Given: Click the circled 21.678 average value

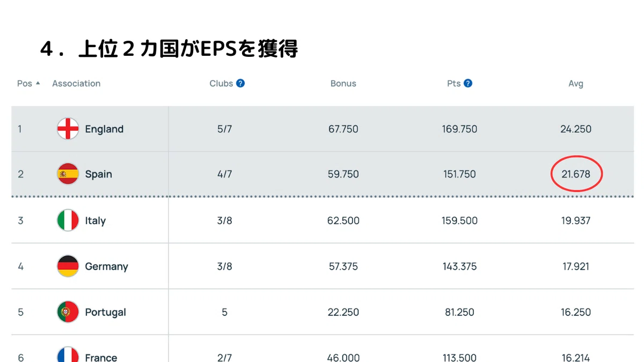Looking at the screenshot, I should click(576, 174).
